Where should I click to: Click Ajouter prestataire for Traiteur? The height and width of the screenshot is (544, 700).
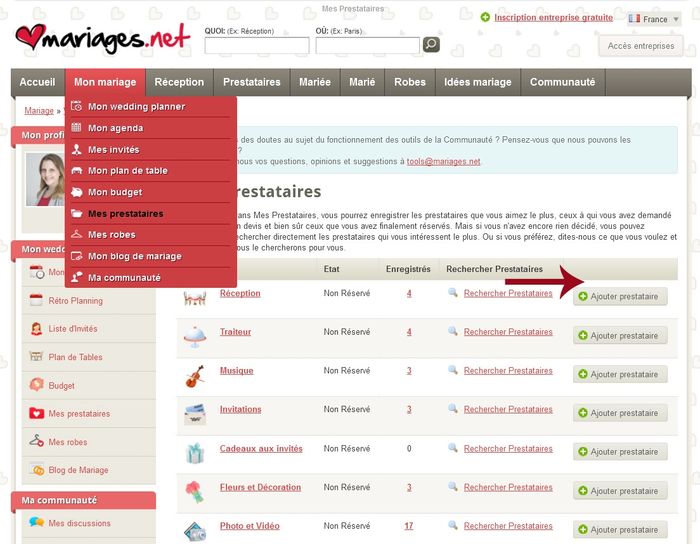click(x=620, y=336)
